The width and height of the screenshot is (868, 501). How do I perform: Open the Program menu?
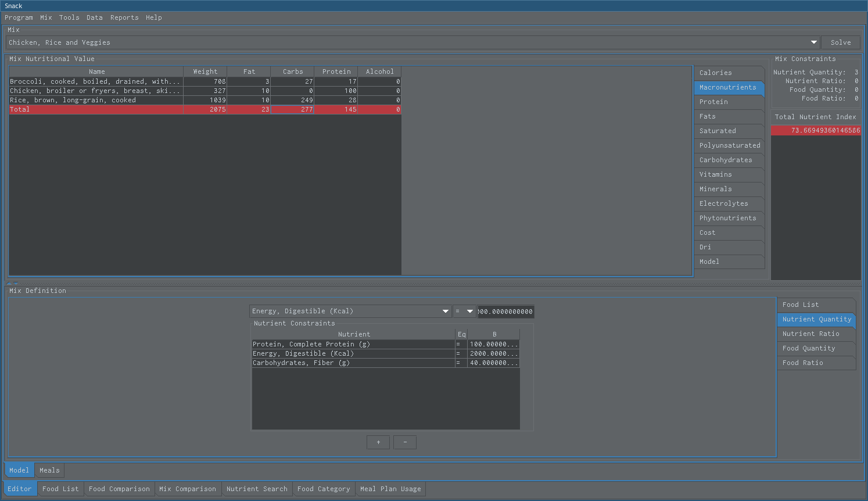(x=19, y=17)
